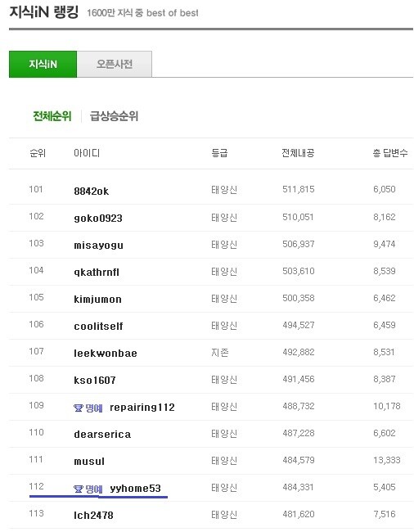Open user profile dearserica
This screenshot has height=532, width=414.
point(102,435)
